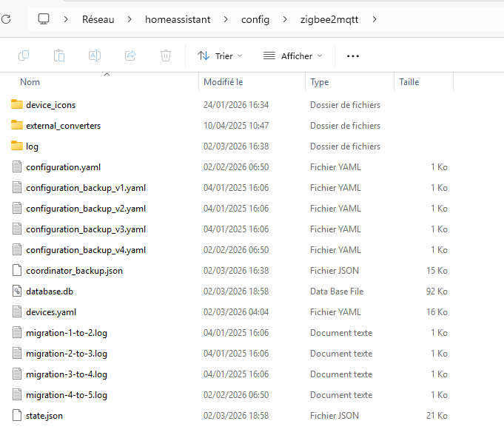The height and width of the screenshot is (435, 504).
Task: Go to config folder in breadcrumb
Action: tap(255, 18)
